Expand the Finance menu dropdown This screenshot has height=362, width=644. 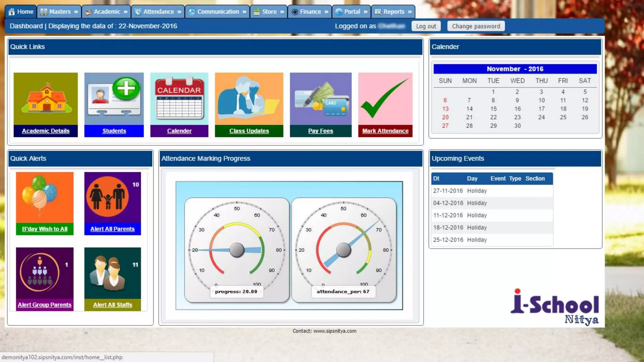(310, 12)
